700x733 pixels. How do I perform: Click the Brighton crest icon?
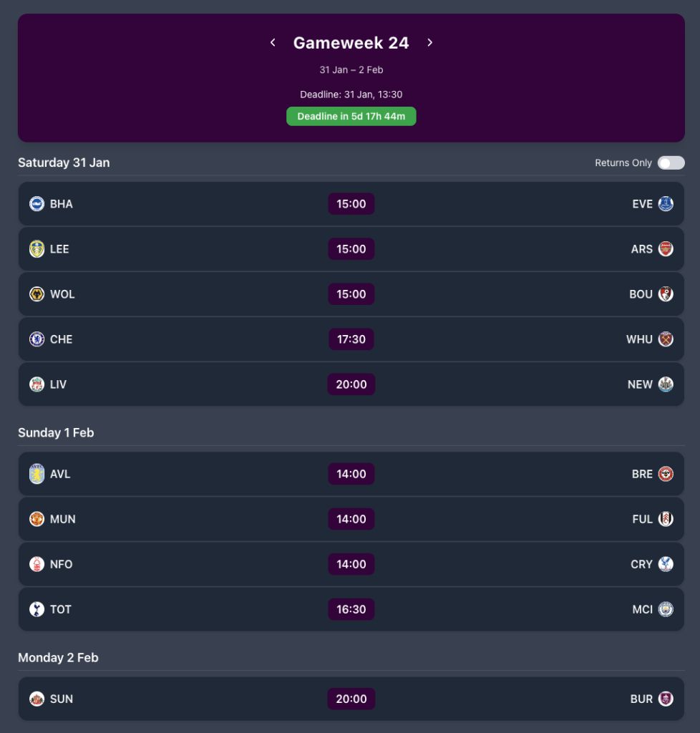37,203
